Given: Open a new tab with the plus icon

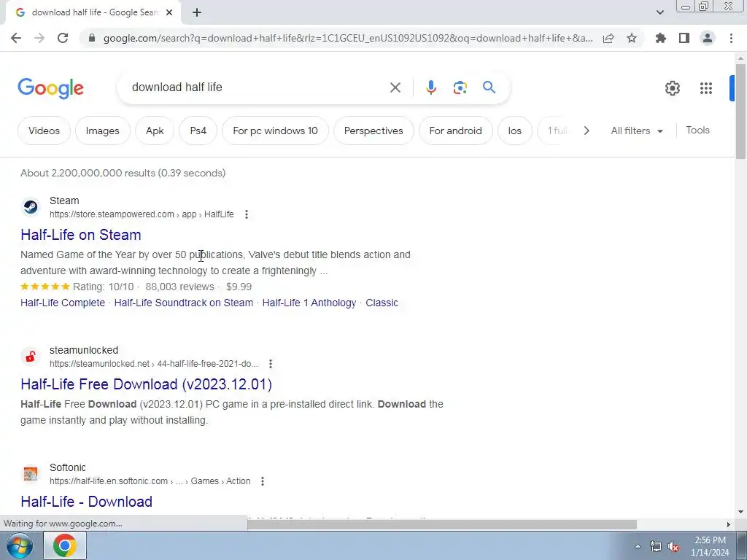Looking at the screenshot, I should pyautogui.click(x=197, y=13).
